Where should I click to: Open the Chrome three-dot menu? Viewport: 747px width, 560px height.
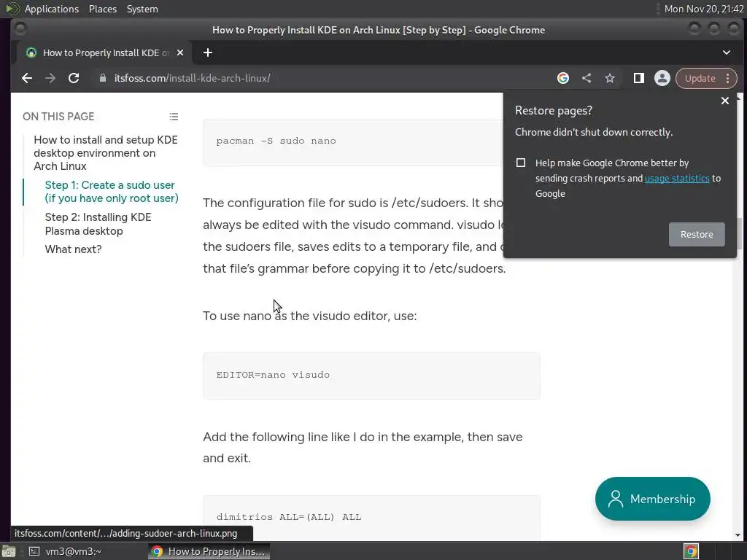click(x=727, y=78)
